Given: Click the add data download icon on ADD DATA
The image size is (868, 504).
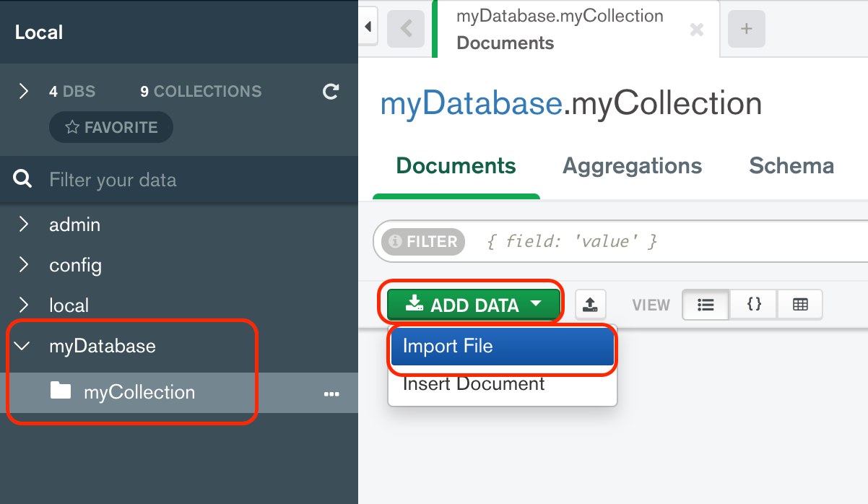Looking at the screenshot, I should (416, 304).
